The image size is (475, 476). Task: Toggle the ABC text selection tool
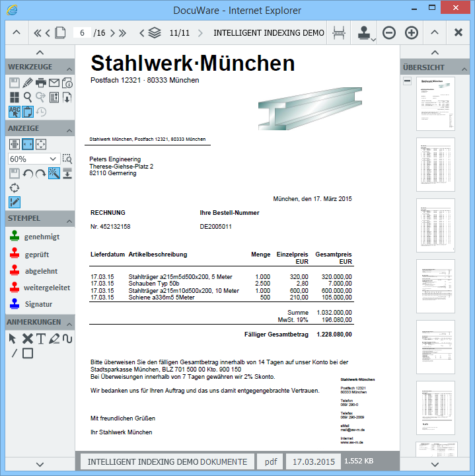(x=15, y=112)
